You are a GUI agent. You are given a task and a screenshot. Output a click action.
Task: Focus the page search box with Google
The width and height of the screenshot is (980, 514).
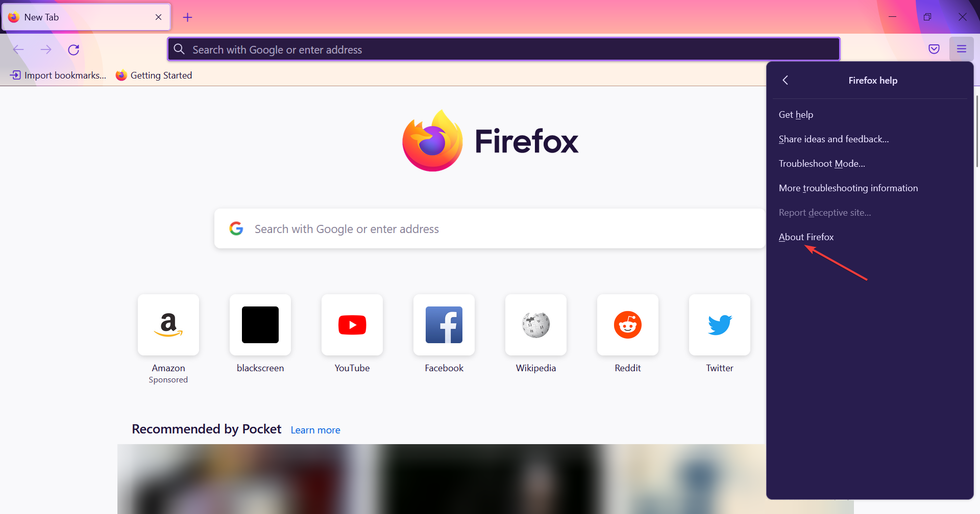pos(489,228)
